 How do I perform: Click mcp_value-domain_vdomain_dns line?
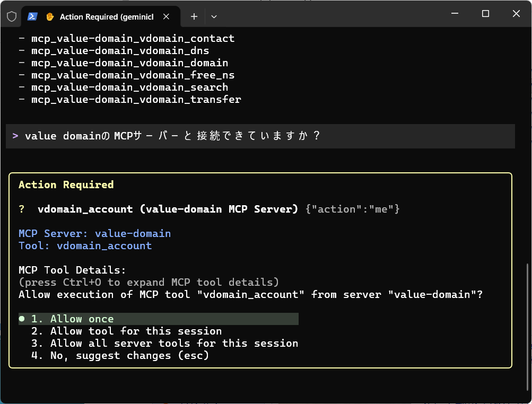click(120, 50)
